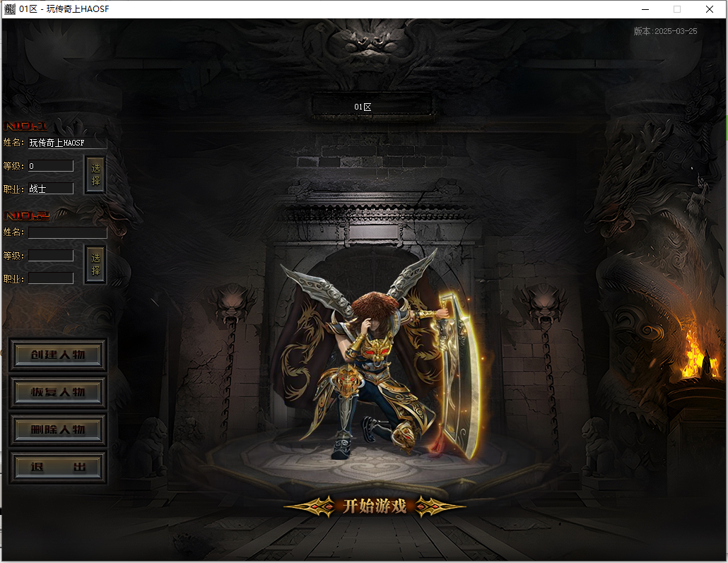Image resolution: width=728 pixels, height=563 pixels.
Task: Hit the 删除人物 button
Action: point(58,429)
